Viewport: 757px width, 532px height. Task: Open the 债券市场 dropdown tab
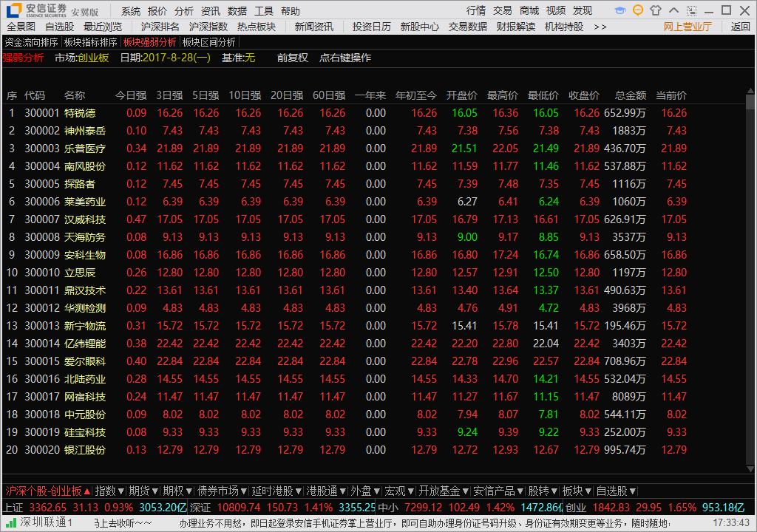(x=222, y=491)
